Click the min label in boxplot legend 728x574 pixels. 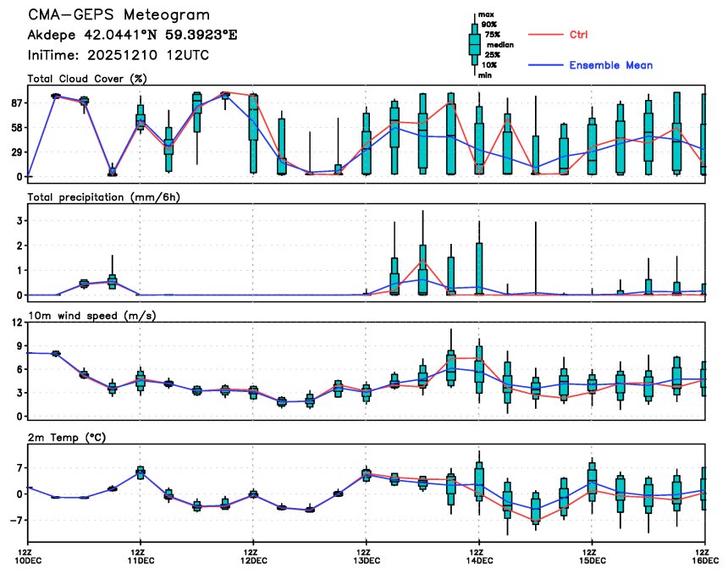pos(485,75)
